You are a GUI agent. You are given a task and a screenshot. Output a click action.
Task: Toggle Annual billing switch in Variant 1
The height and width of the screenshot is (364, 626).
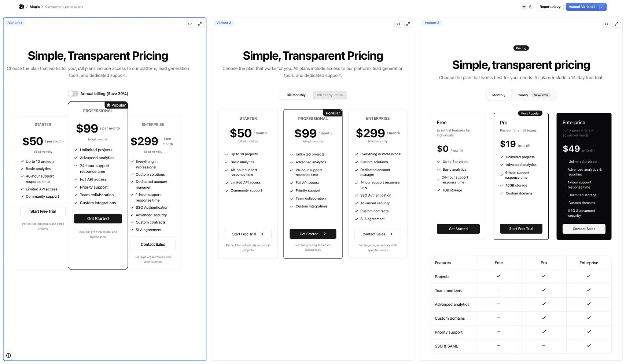(73, 93)
